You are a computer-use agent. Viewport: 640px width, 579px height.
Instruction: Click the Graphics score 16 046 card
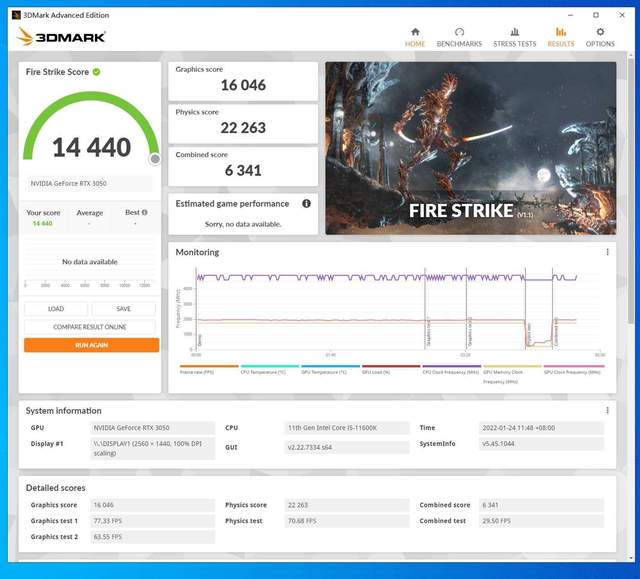[x=243, y=81]
